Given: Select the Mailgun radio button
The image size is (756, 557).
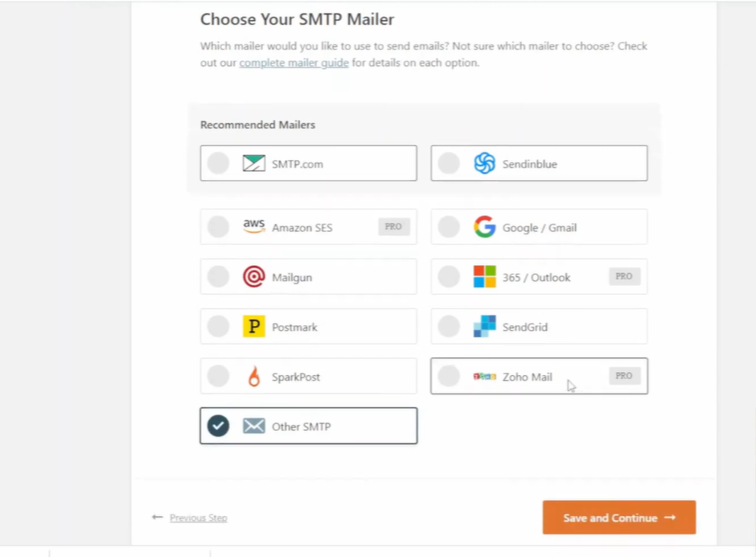Looking at the screenshot, I should (218, 277).
